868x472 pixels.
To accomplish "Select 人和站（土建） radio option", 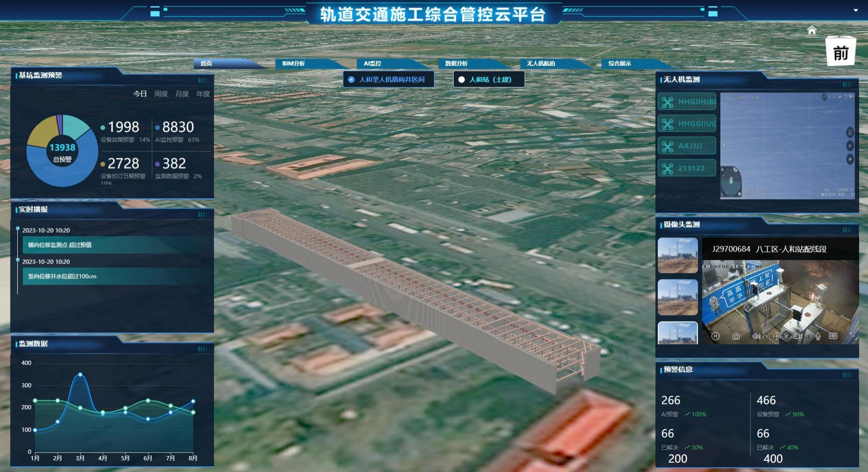I will click(489, 79).
